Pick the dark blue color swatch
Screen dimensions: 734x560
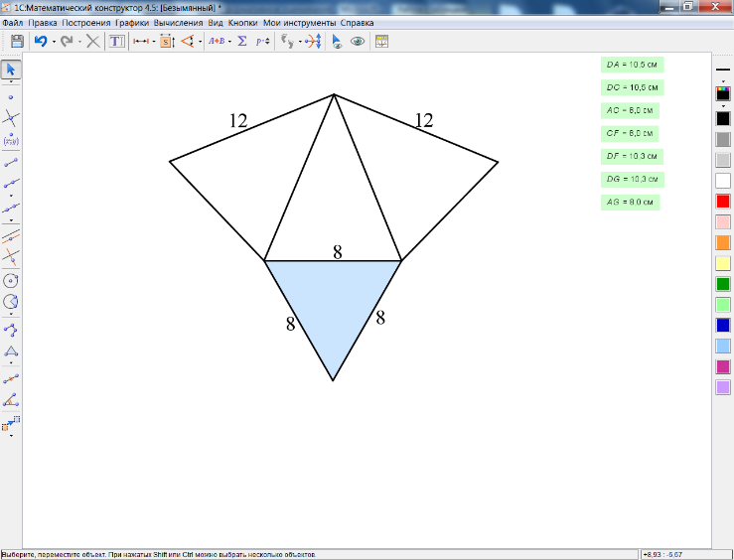pos(723,325)
